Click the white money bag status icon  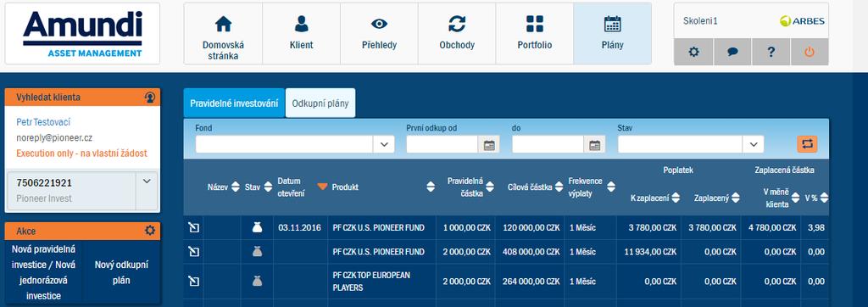(257, 227)
